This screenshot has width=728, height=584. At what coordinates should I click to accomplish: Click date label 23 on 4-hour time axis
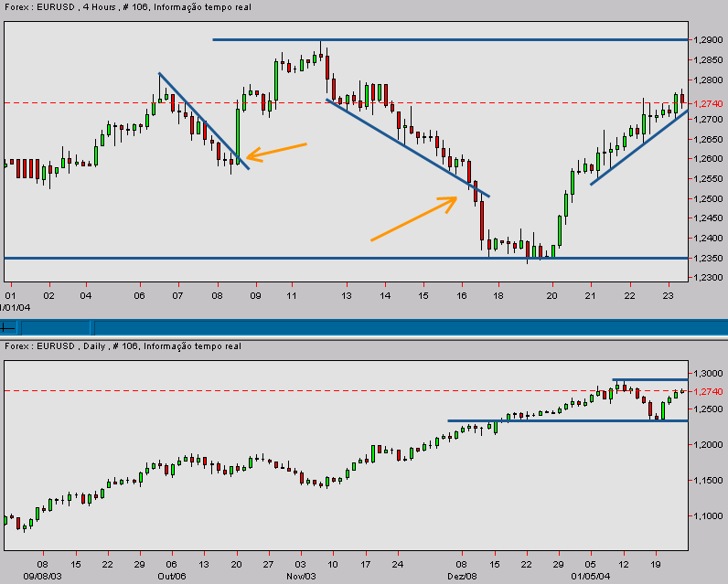tap(668, 295)
